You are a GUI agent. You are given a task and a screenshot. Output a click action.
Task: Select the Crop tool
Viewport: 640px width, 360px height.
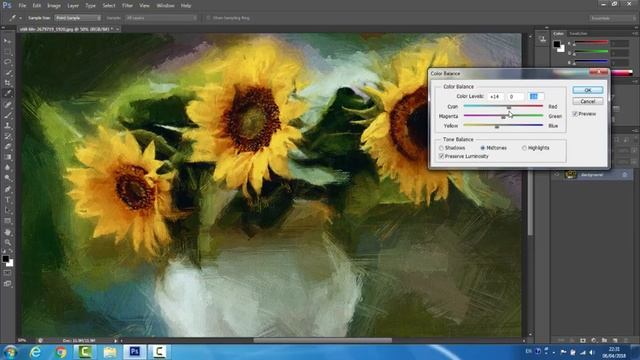(x=8, y=83)
